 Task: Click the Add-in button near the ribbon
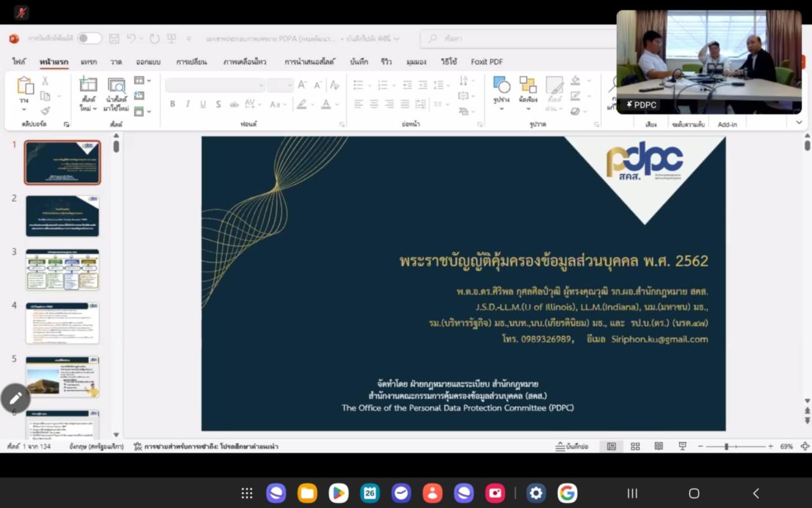(x=726, y=124)
